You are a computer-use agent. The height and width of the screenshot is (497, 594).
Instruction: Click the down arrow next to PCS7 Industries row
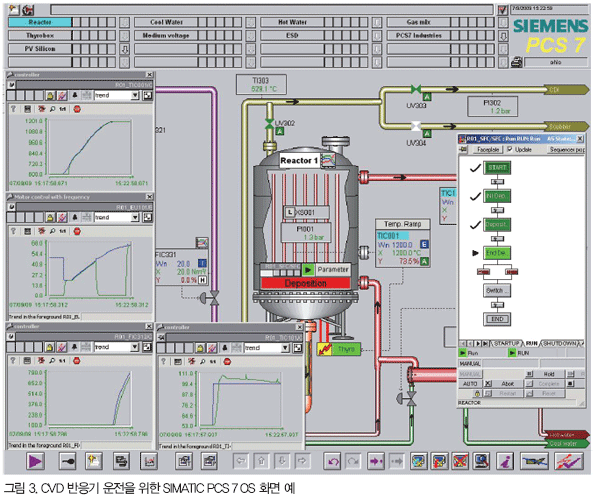pos(503,36)
